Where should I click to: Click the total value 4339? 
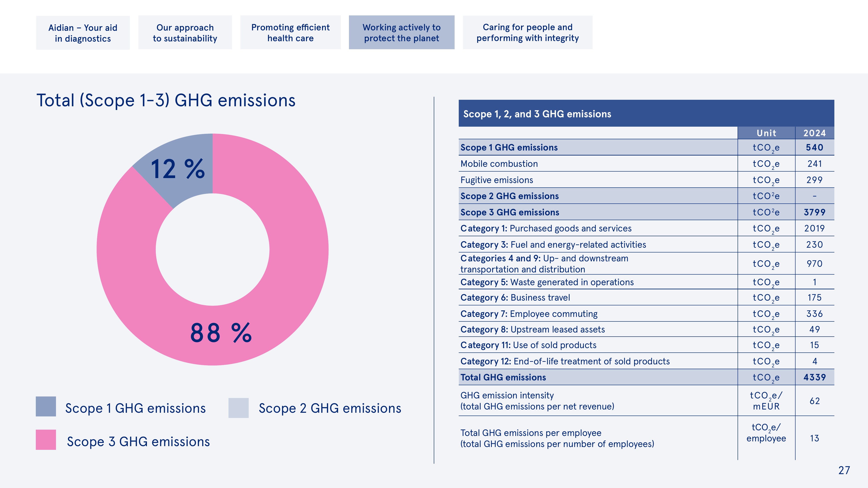tap(814, 377)
